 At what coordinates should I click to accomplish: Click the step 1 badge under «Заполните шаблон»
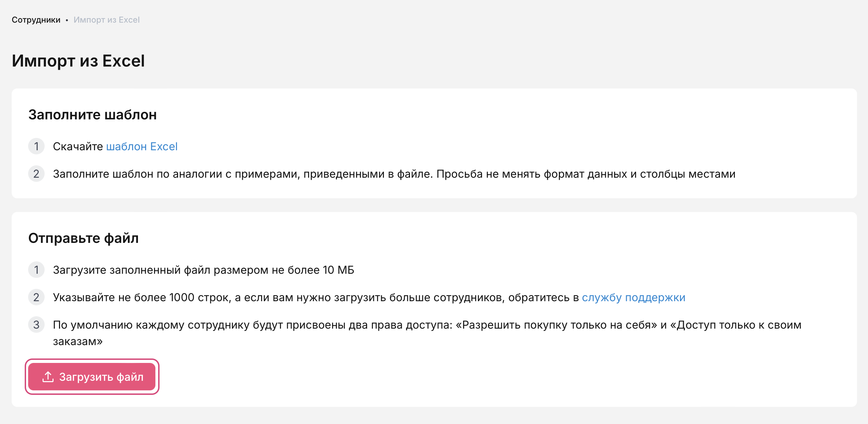(x=36, y=146)
